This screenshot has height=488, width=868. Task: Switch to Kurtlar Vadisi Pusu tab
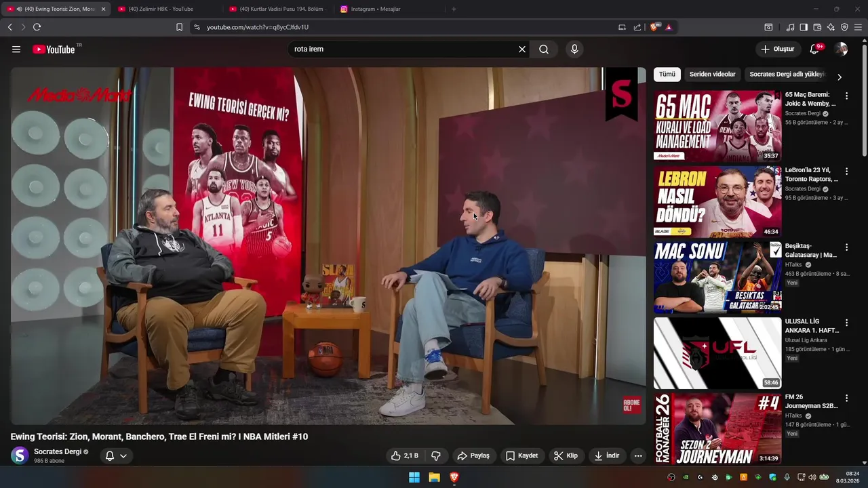click(278, 9)
